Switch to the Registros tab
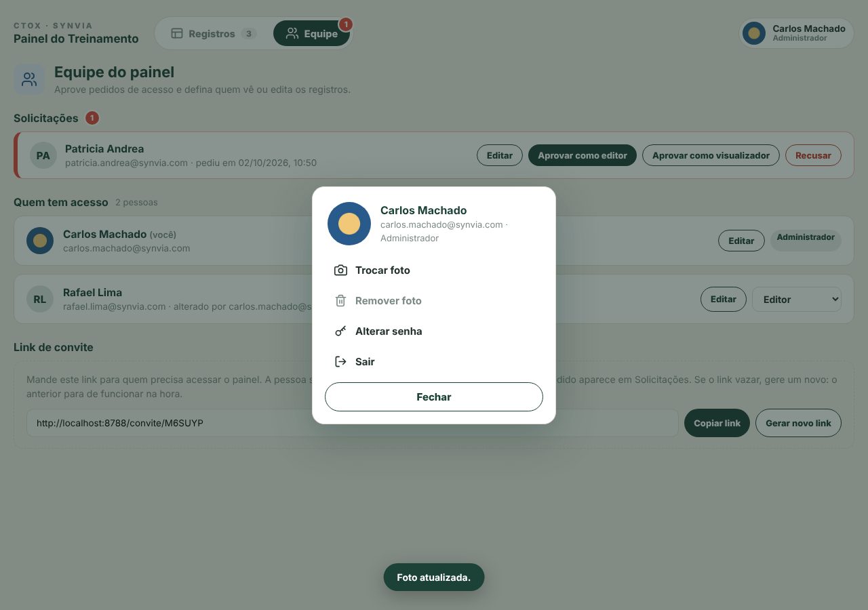This screenshot has height=610, width=868. (x=212, y=33)
